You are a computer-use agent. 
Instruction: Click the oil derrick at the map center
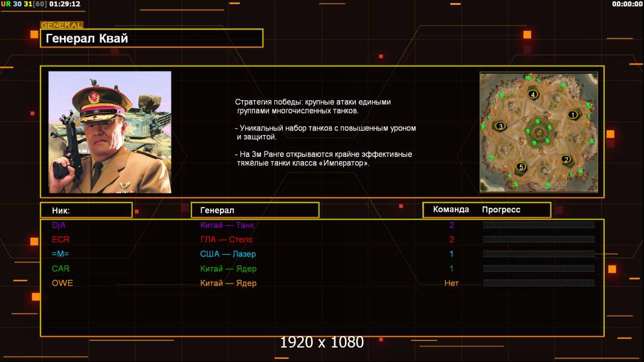point(538,132)
